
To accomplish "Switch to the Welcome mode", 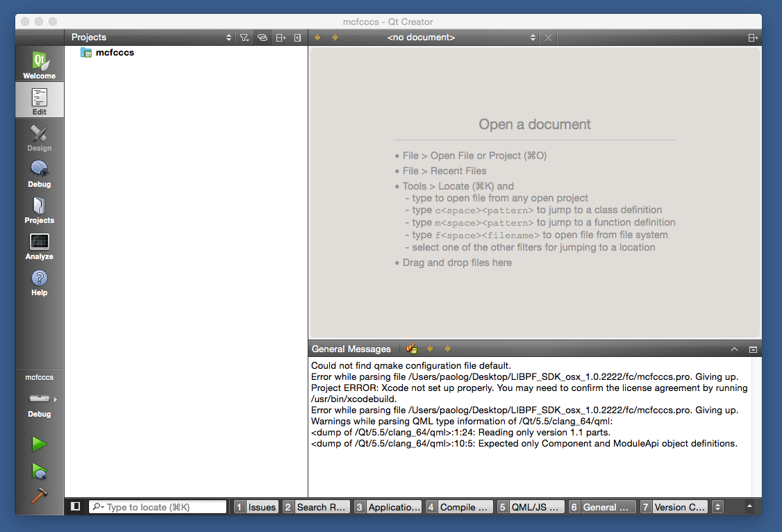I will [39, 63].
